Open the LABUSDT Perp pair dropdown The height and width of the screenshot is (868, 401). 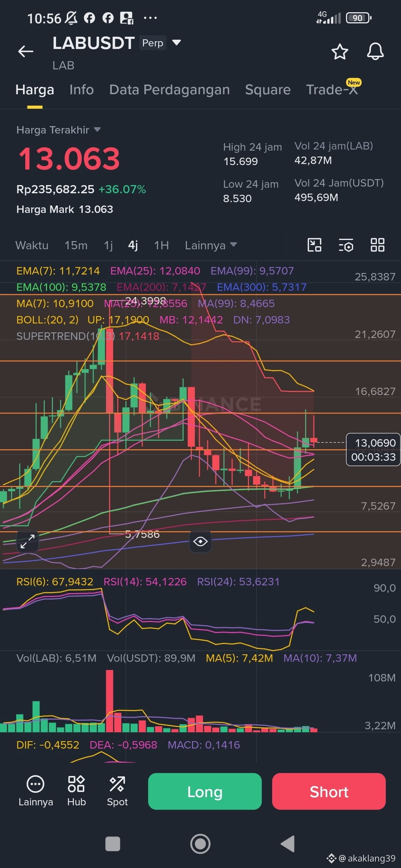[x=176, y=43]
